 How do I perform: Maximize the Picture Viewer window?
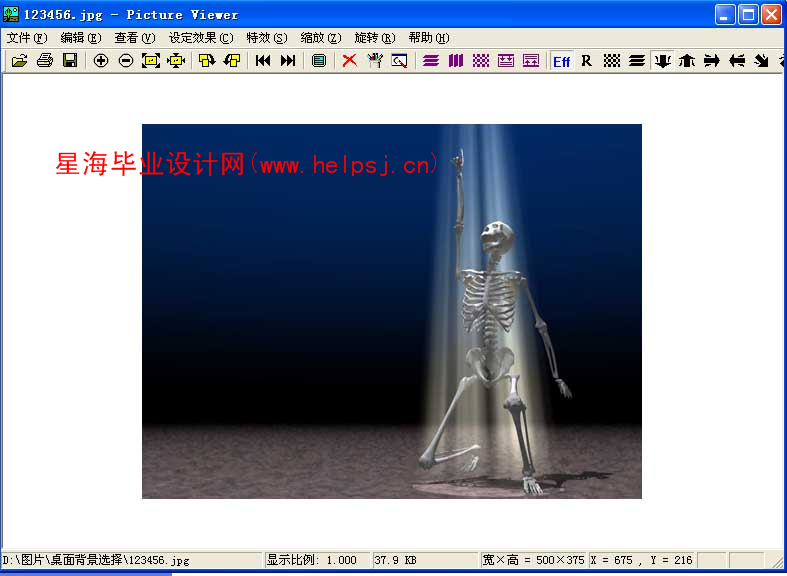748,15
